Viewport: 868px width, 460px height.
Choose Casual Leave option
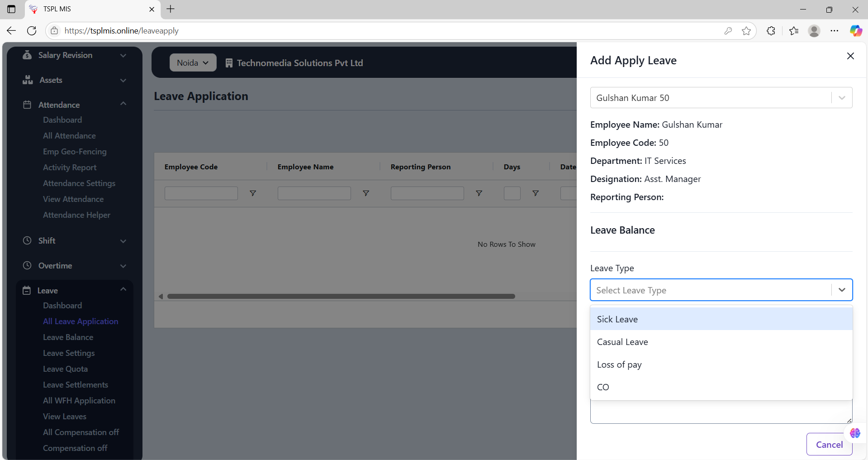coord(721,342)
